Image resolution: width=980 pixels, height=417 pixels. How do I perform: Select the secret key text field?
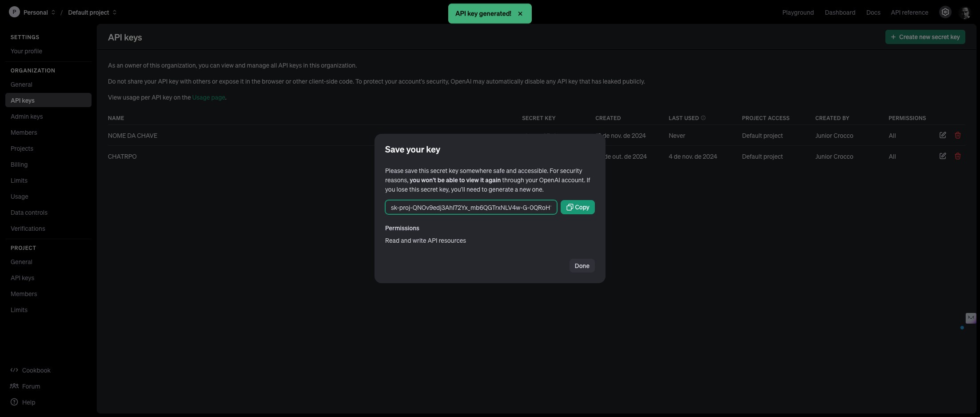(x=471, y=207)
